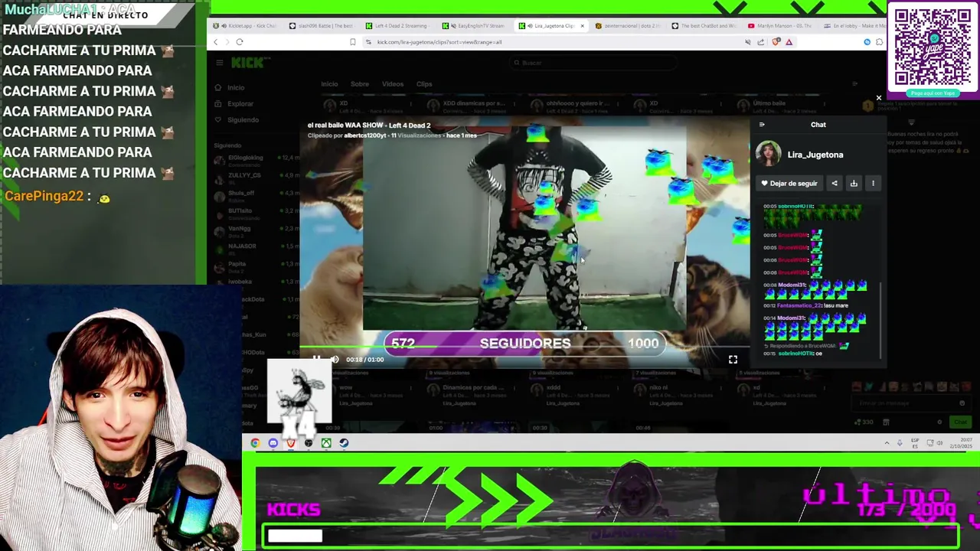980x551 pixels.
Task: Open Brave browser from the taskbar
Action: (x=291, y=443)
